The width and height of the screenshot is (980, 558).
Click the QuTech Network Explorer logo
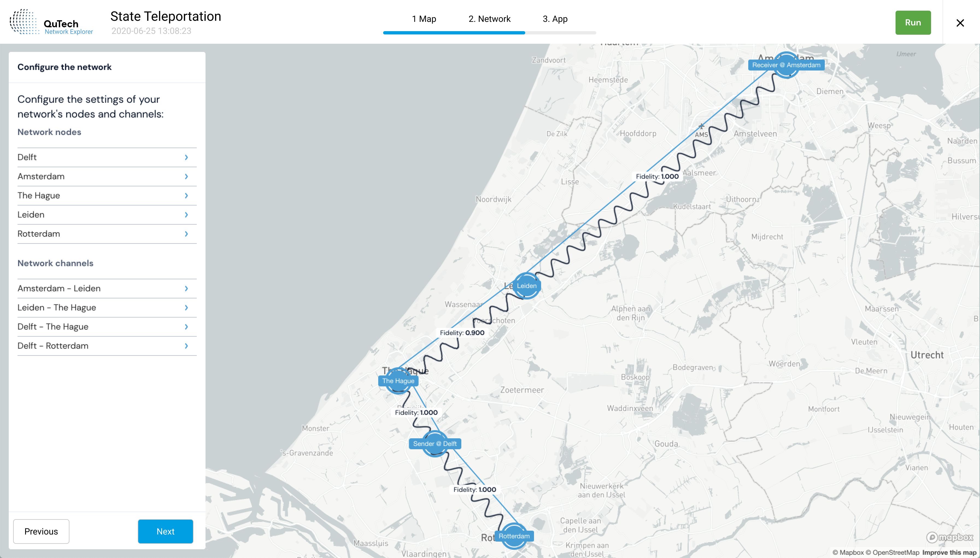coord(51,22)
